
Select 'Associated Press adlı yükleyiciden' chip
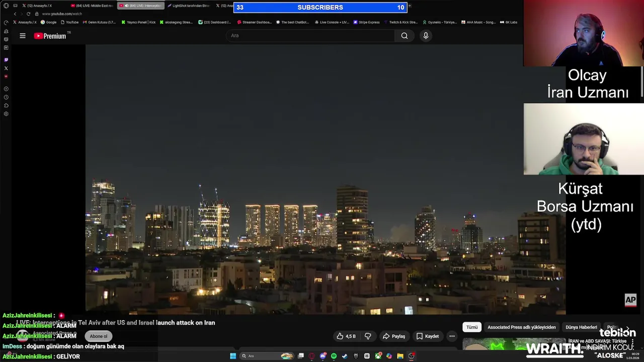[x=522, y=327]
